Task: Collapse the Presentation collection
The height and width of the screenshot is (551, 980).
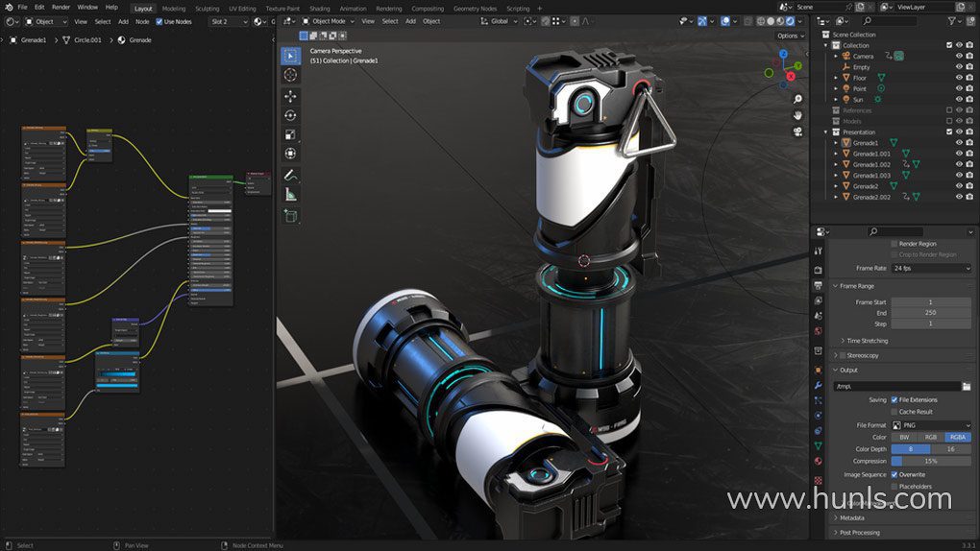Action: click(825, 132)
